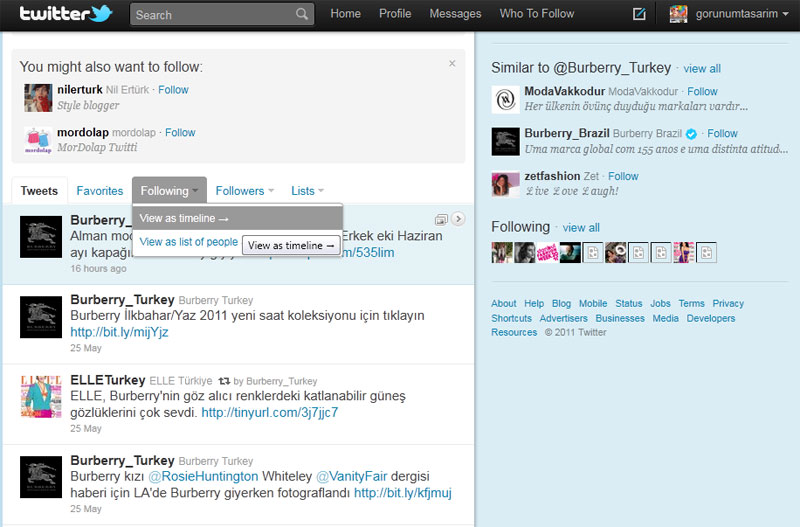The height and width of the screenshot is (527, 800).
Task: Open Who To Follow page
Action: coord(537,14)
